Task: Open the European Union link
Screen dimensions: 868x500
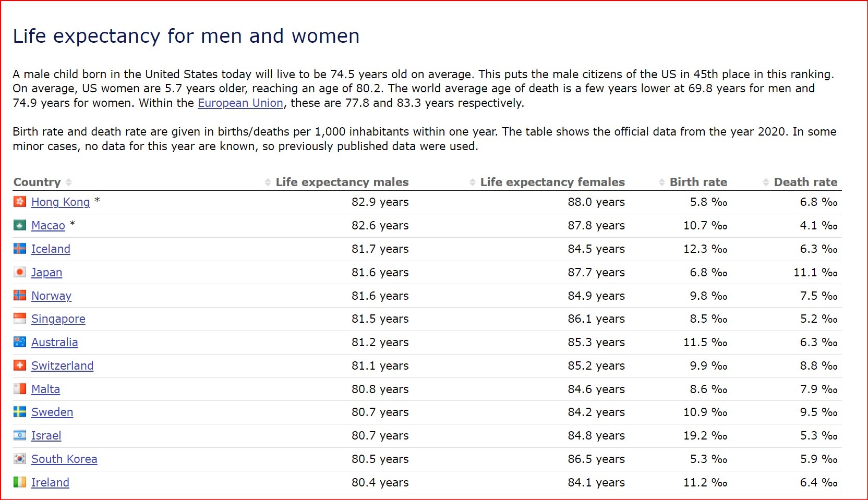Action: point(240,103)
